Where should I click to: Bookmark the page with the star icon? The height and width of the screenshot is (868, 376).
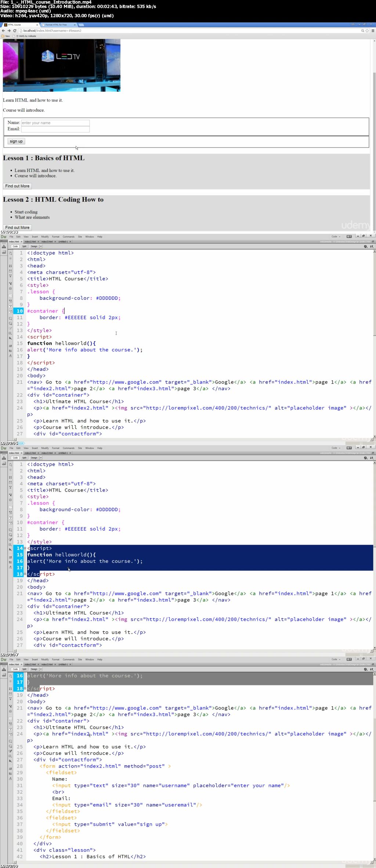(367, 30)
